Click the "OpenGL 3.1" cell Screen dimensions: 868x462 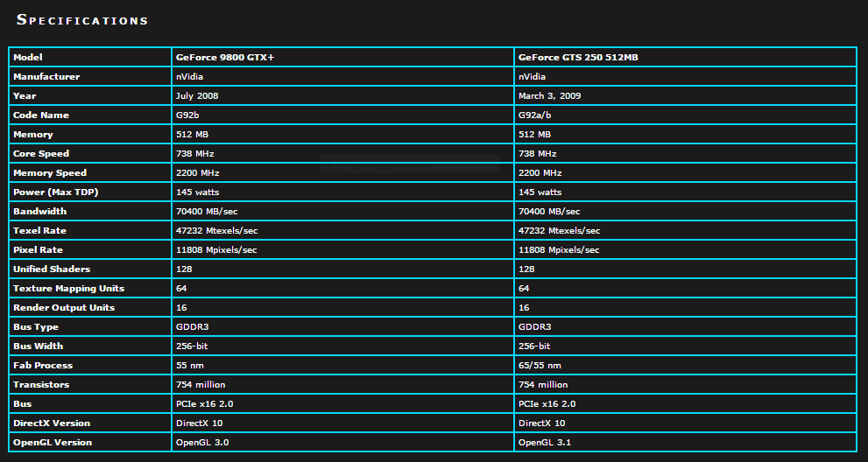(545, 443)
